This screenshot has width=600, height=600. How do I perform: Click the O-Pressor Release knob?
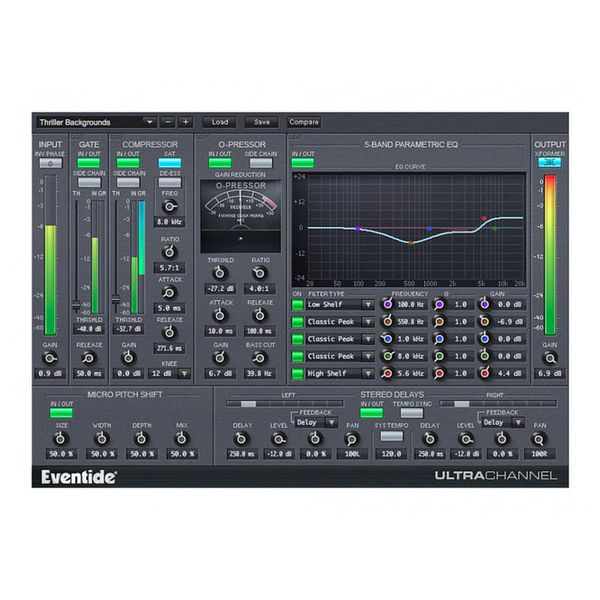pyautogui.click(x=260, y=316)
